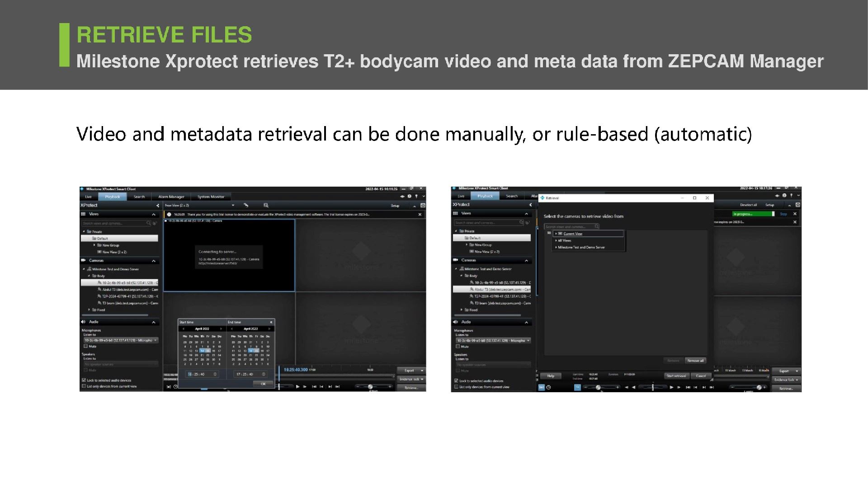868x488 pixels.
Task: Click search magnifier in left screenshot Views panel
Action: 148,223
